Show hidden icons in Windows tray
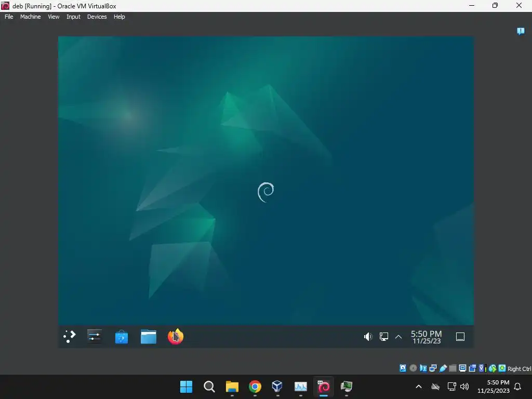This screenshot has width=532, height=399. (x=419, y=387)
